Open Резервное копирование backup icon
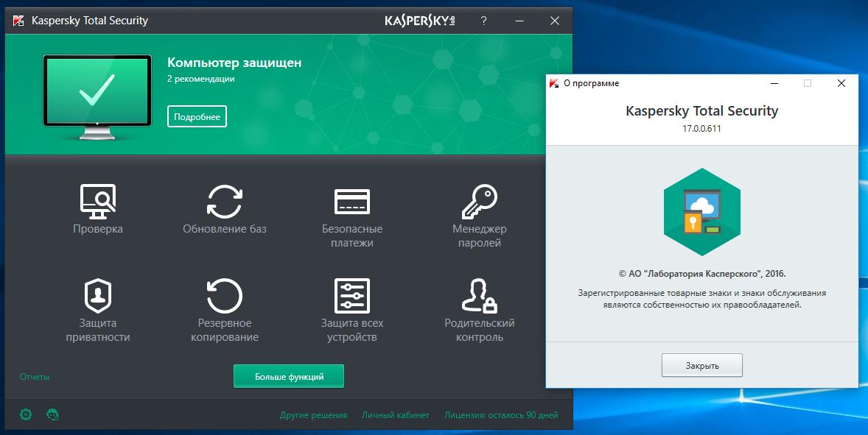 coord(225,296)
